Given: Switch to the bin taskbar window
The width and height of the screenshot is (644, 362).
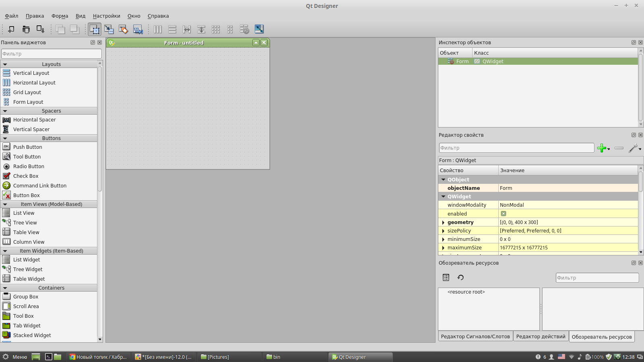Looking at the screenshot, I should click(295, 357).
